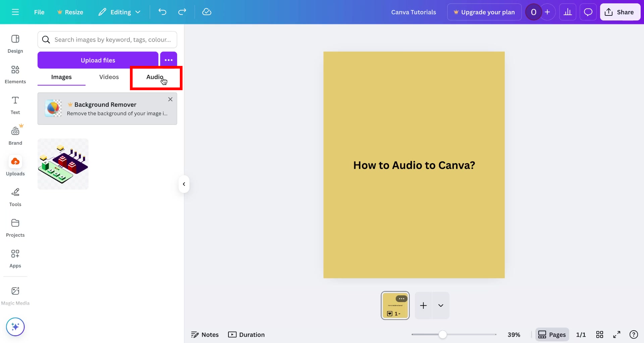Screen dimensions: 644x343
Task: Open the Brand panel
Action: 15,135
